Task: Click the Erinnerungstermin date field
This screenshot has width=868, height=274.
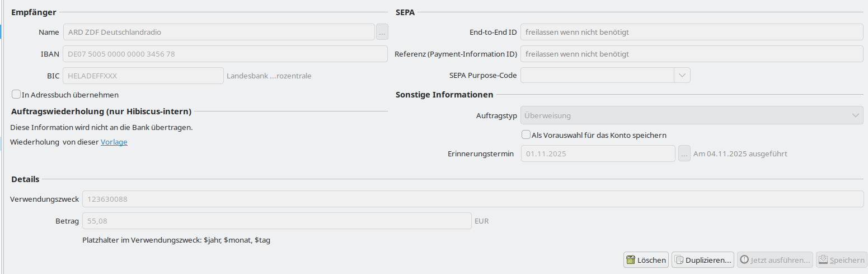Action: point(598,154)
